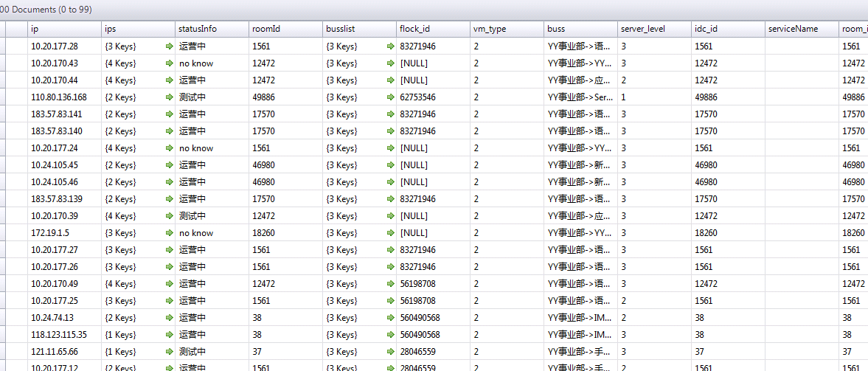Expand ips keys arrow for 183.57.83.140
This screenshot has height=371, width=868.
[170, 131]
